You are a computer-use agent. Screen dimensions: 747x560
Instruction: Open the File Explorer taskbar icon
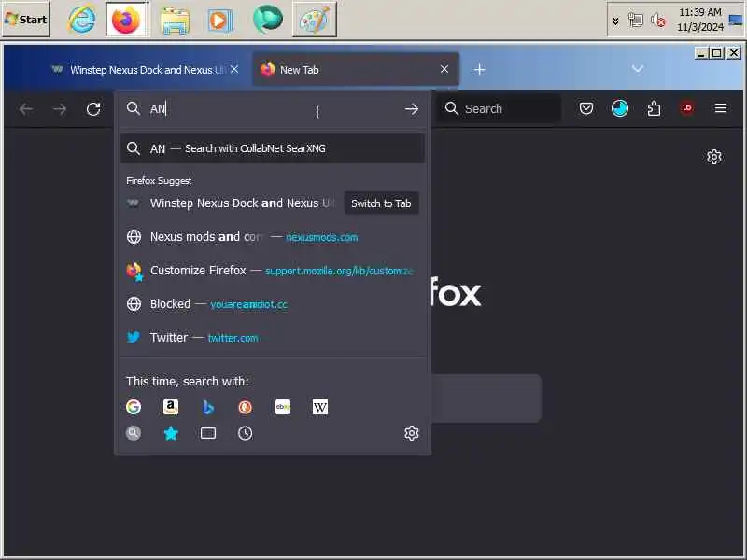[x=175, y=20]
